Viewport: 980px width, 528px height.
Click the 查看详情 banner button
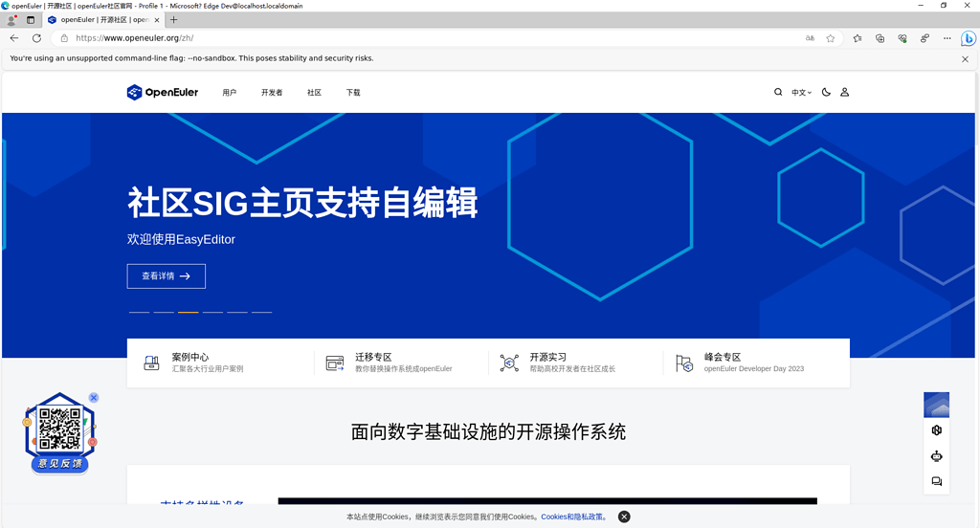click(x=166, y=275)
